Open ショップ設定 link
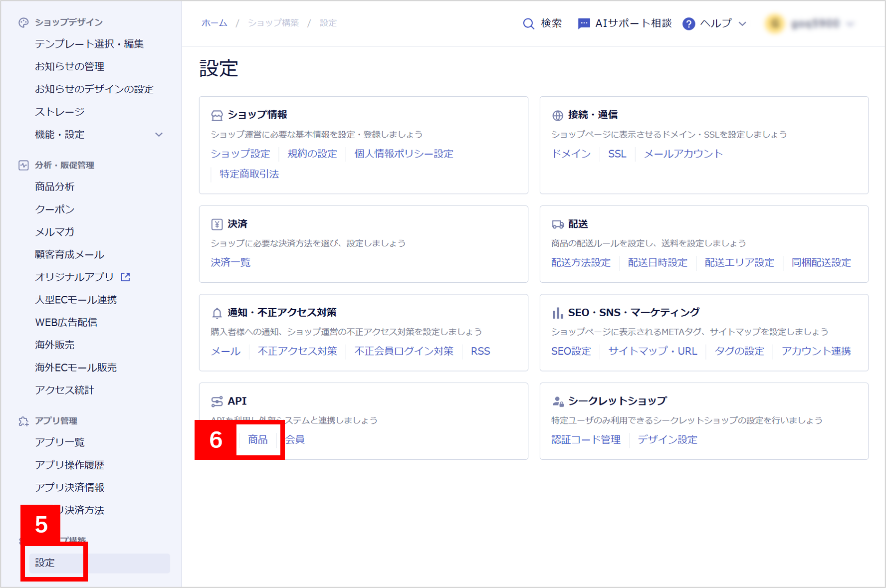Screen dimensions: 886x588 (x=240, y=154)
